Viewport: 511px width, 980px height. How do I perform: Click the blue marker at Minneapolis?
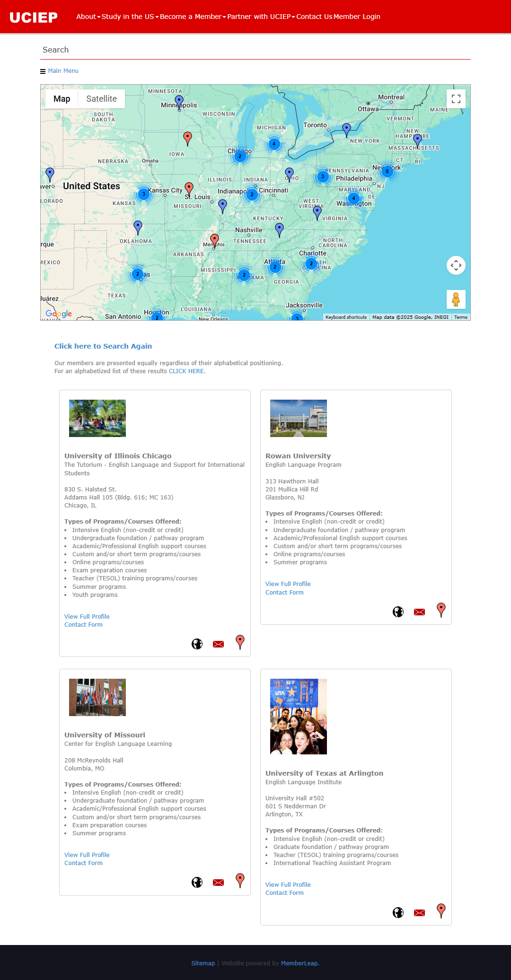click(179, 102)
